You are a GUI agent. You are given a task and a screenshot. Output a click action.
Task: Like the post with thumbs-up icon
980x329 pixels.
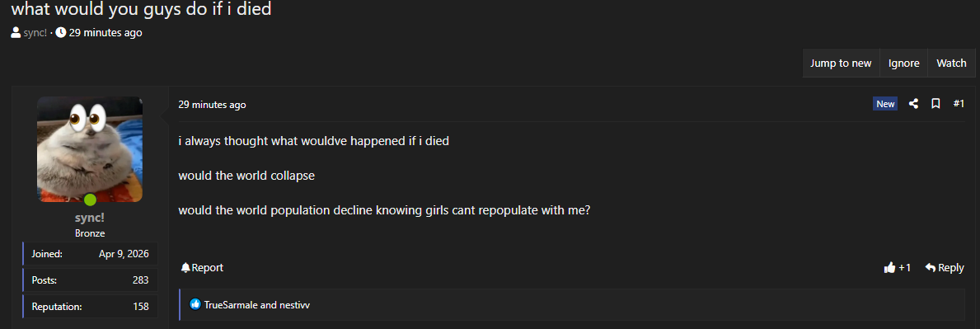[x=889, y=268]
